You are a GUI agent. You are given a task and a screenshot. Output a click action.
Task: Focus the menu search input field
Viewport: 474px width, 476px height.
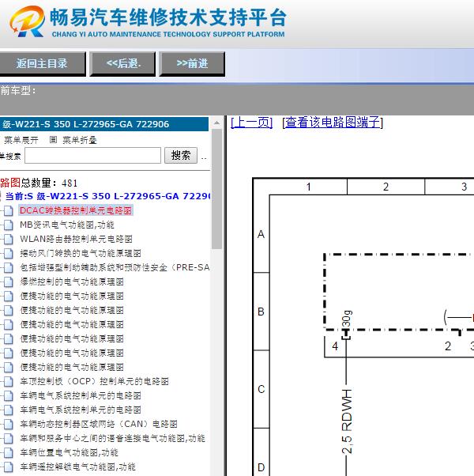click(92, 156)
